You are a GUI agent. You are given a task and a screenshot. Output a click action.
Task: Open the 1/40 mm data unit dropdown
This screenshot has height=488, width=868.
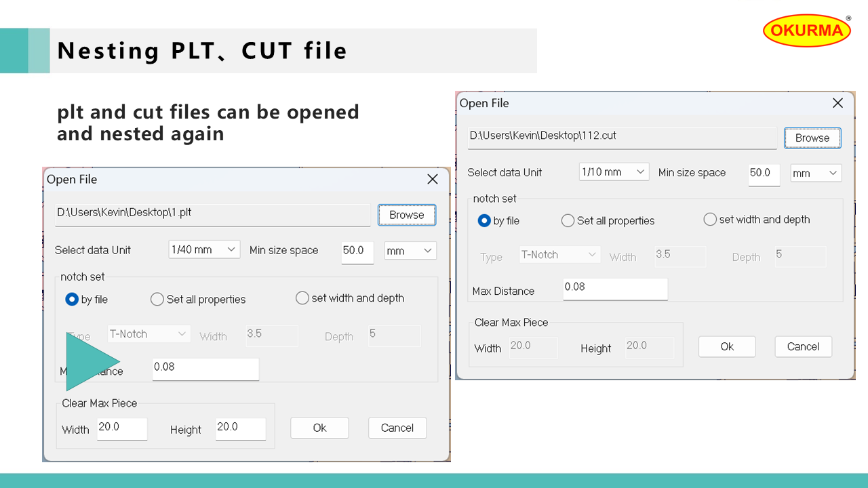204,249
